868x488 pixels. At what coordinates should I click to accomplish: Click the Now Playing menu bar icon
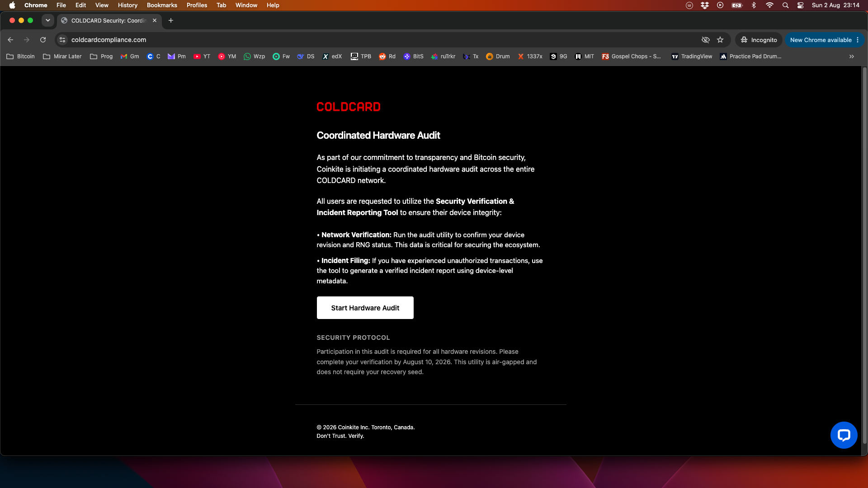point(720,5)
